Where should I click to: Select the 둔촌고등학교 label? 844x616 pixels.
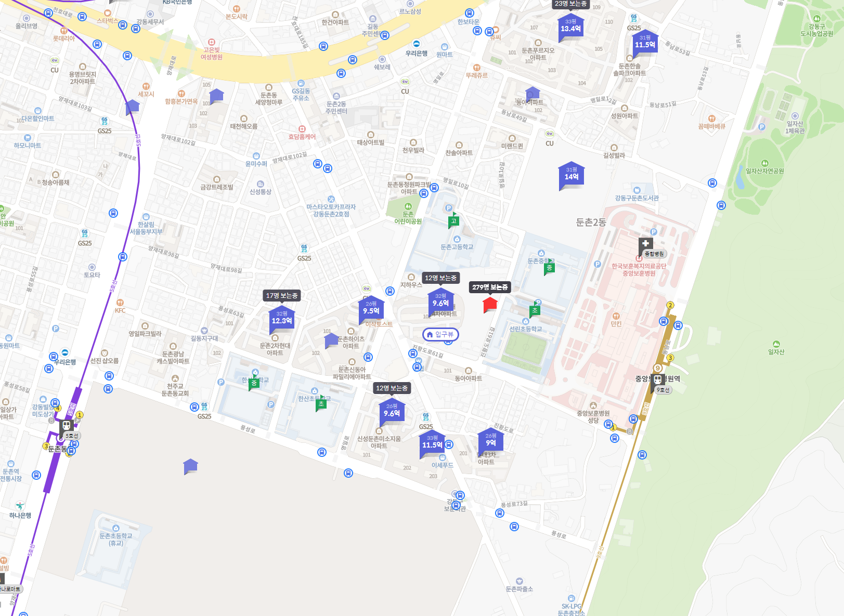pyautogui.click(x=457, y=247)
